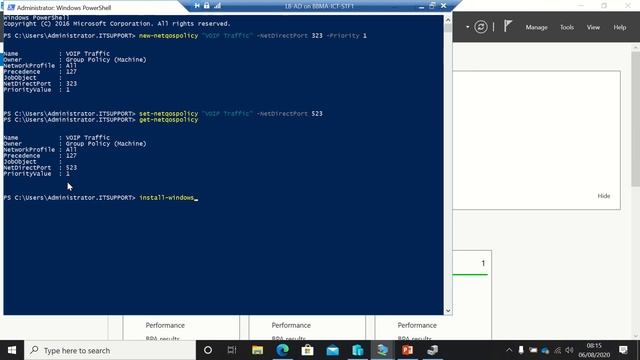
Task: Launch Microsoft Edge from the taskbar
Action: click(282, 350)
